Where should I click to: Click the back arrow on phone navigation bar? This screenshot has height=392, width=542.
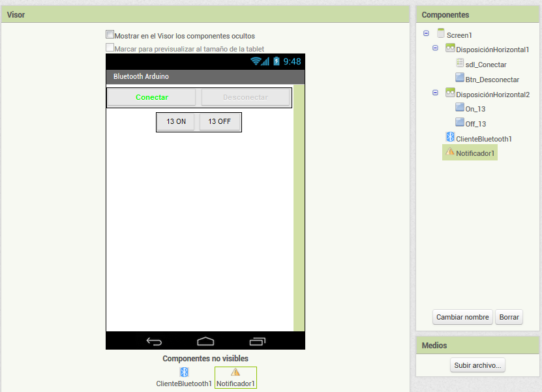coord(155,341)
